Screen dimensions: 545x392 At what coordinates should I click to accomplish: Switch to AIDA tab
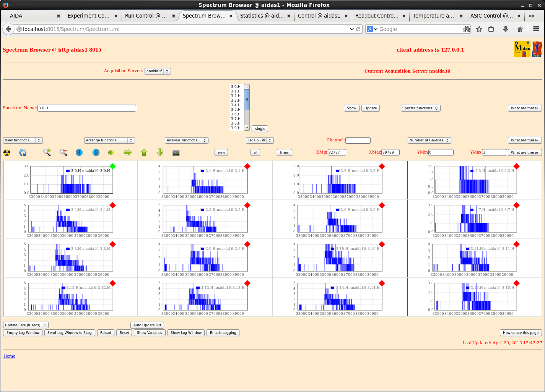pyautogui.click(x=31, y=16)
